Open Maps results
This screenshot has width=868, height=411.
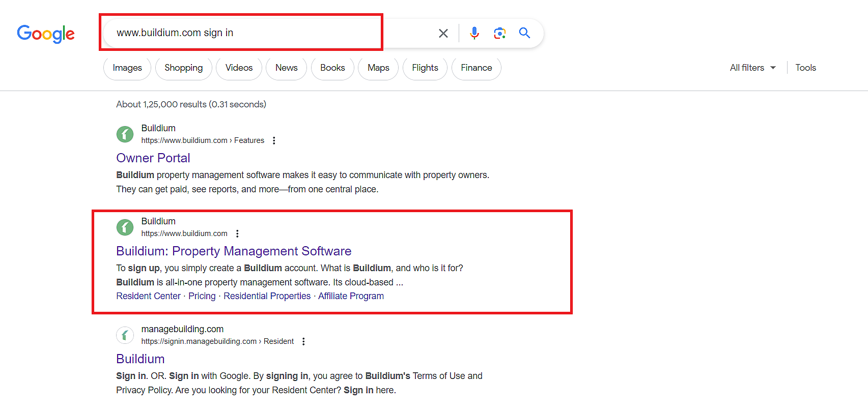click(x=378, y=68)
